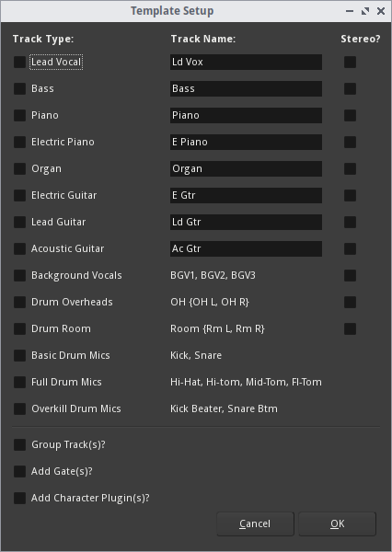Check the Full Drum Mics option
This screenshot has height=552, width=392.
coord(19,382)
